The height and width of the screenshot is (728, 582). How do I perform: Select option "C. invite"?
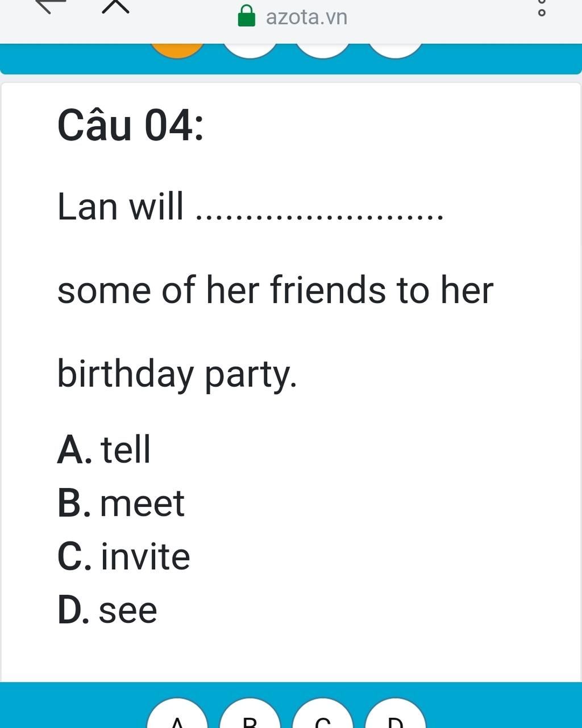[124, 556]
